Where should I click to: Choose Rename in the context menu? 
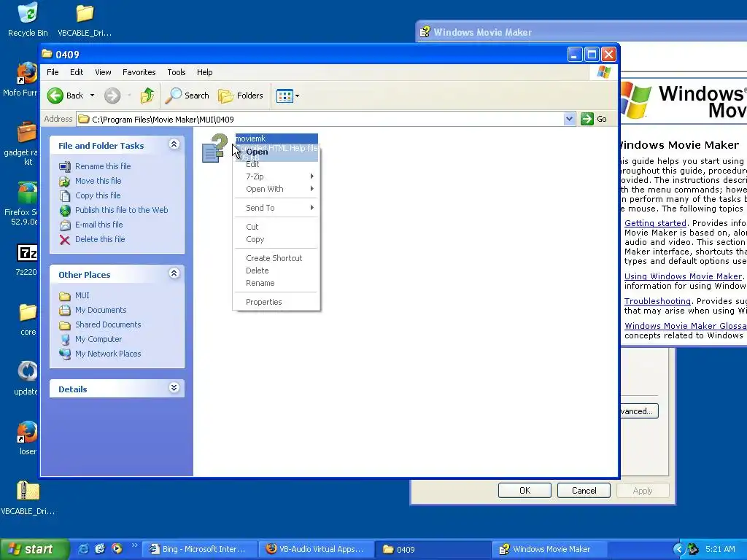click(276, 283)
